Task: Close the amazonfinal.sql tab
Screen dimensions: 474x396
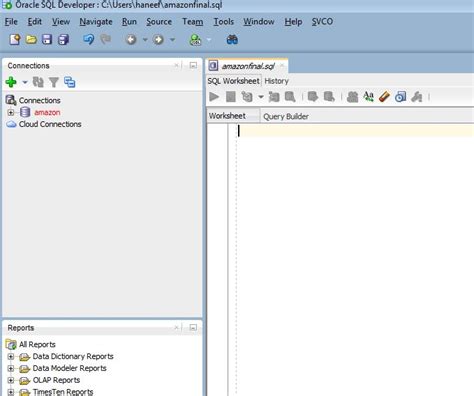Action: 282,66
